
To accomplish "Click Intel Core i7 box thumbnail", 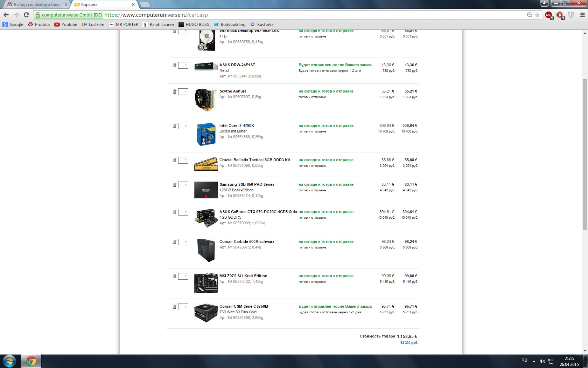I will (x=206, y=134).
